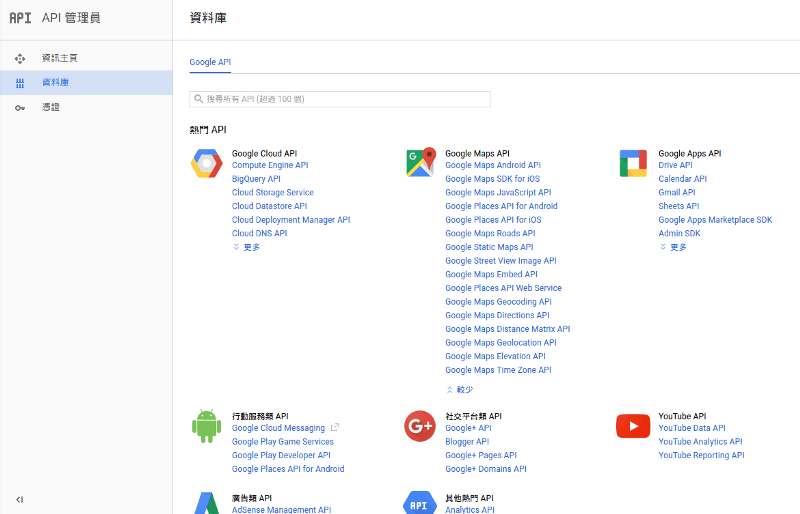This screenshot has height=514, width=800.
Task: Open Google Maps Time Zone API link
Action: pos(498,370)
